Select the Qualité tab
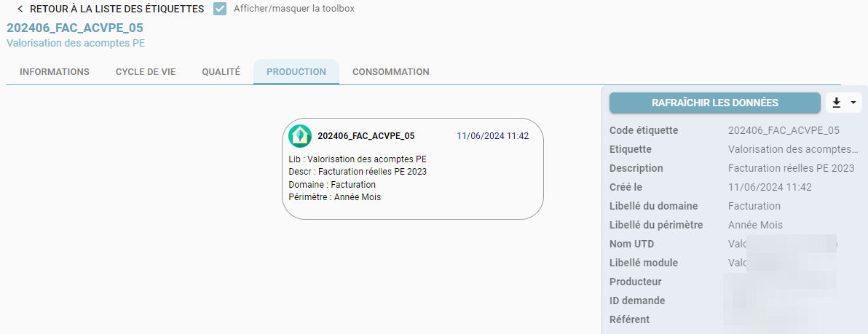 click(221, 72)
